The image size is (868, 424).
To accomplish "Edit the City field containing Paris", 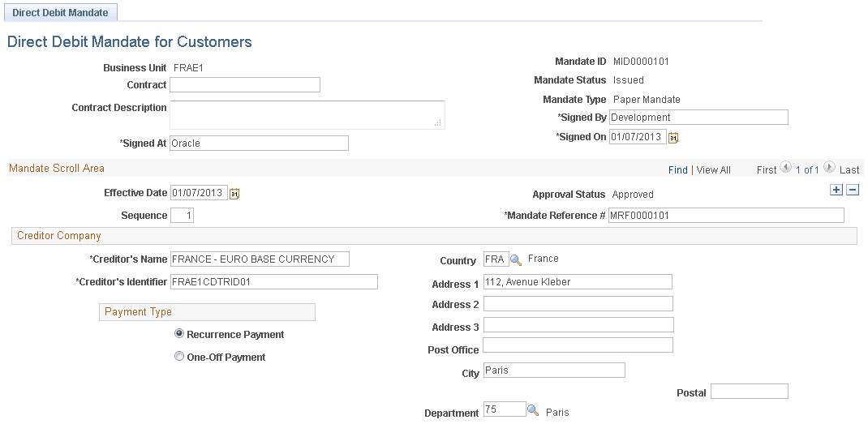I will [554, 370].
